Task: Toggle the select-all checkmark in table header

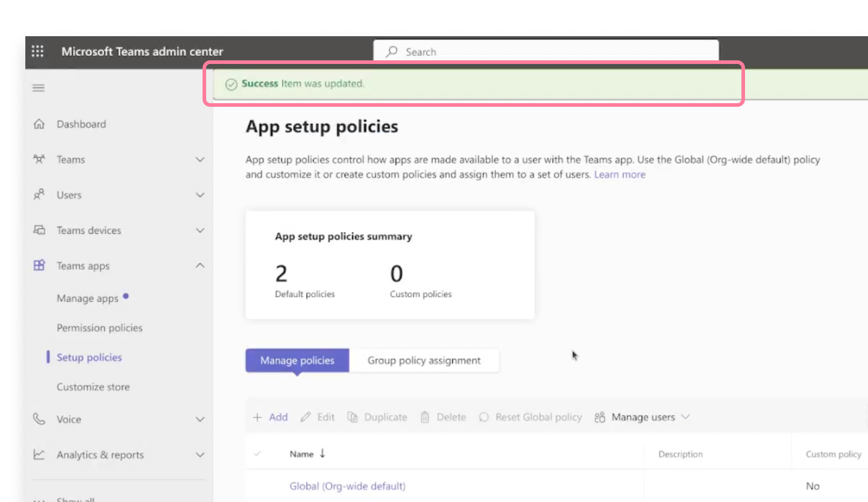Action: (x=258, y=454)
